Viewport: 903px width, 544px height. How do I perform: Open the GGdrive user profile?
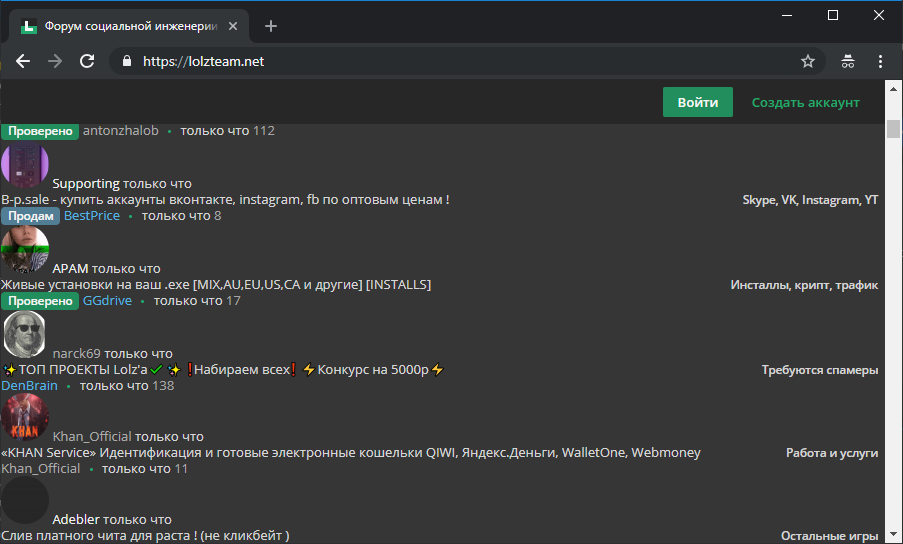click(107, 300)
